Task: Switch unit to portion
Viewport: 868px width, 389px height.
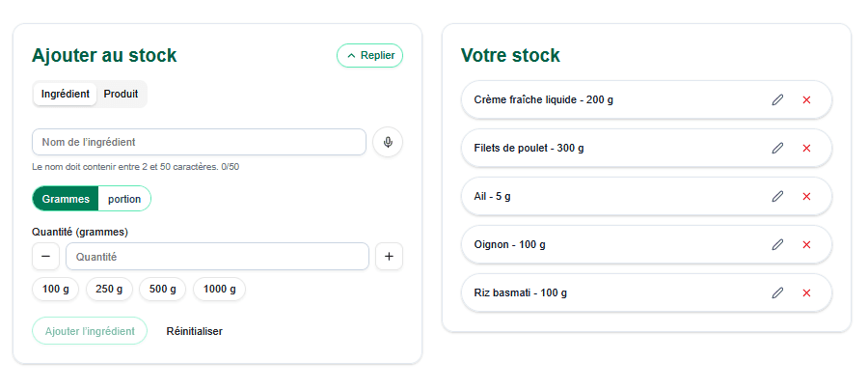Action: 124,199
